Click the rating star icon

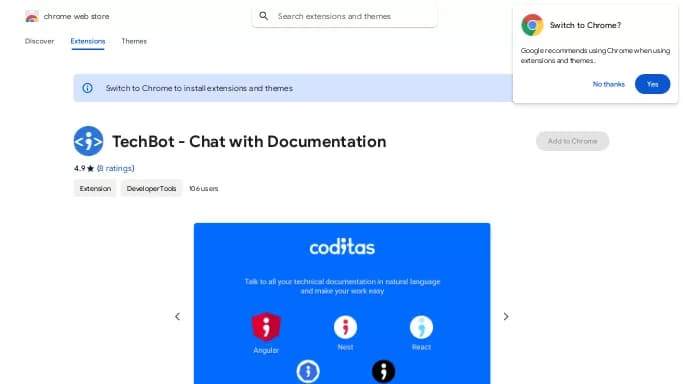click(x=91, y=168)
